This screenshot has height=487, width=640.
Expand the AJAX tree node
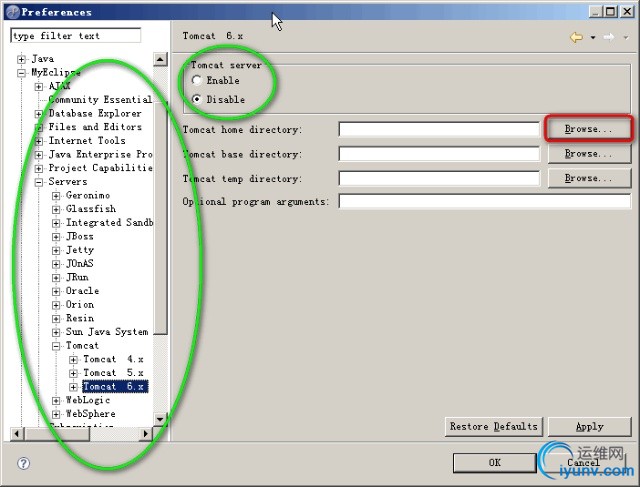pyautogui.click(x=39, y=87)
